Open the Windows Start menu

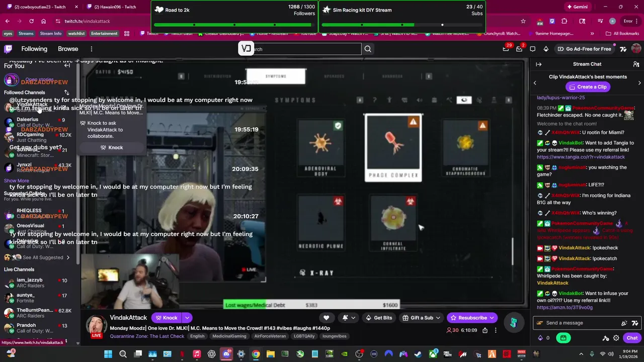coord(108,354)
